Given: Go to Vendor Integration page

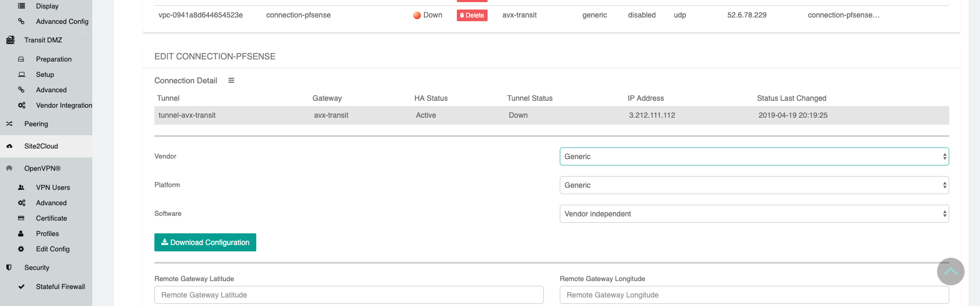Looking at the screenshot, I should 64,106.
